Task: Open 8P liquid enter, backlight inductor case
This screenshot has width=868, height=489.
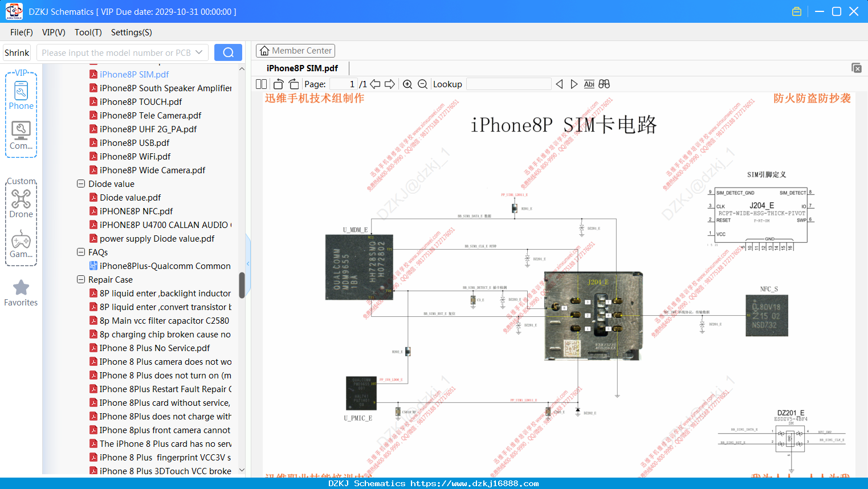Action: (165, 294)
